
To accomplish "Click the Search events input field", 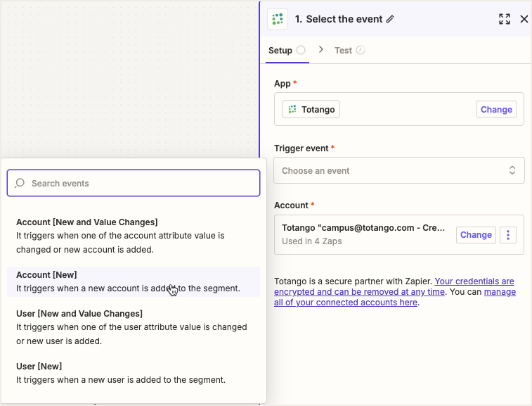I will [134, 183].
